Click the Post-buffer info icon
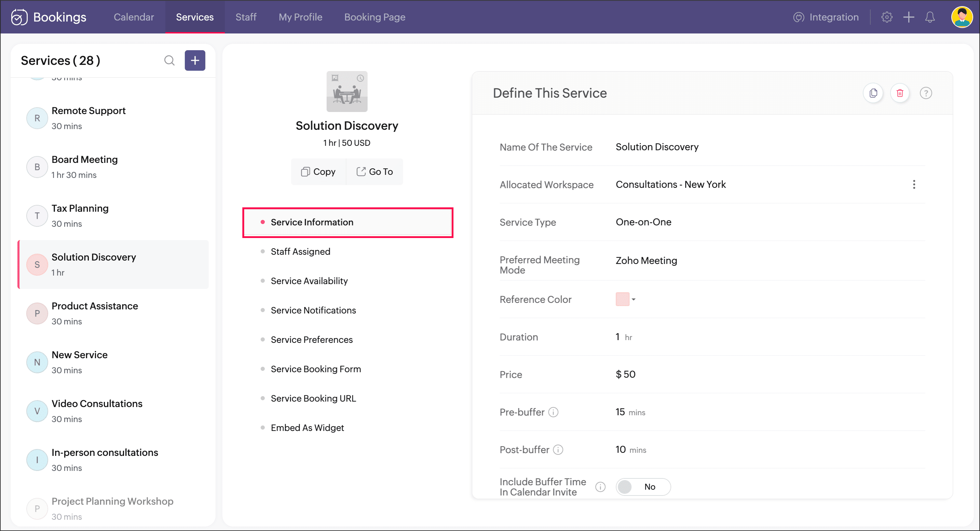 [558, 450]
